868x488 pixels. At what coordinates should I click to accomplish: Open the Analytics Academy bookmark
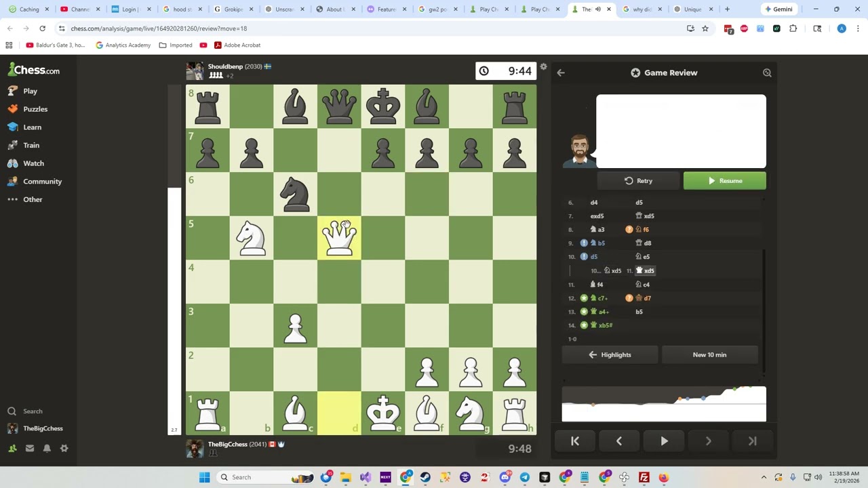[x=123, y=45]
